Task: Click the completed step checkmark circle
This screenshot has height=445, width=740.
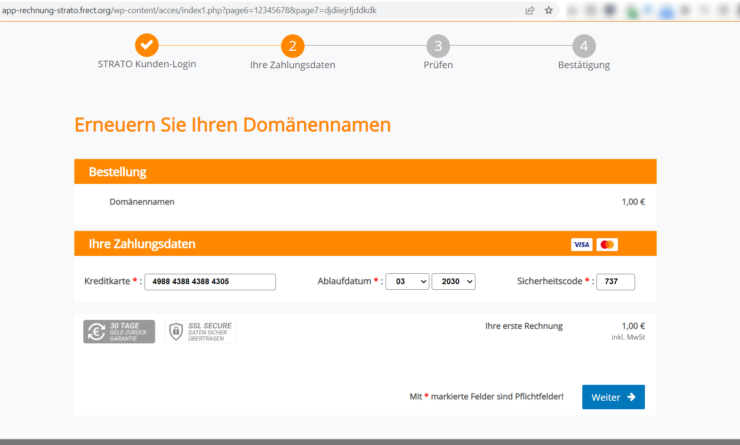Action: 147,45
